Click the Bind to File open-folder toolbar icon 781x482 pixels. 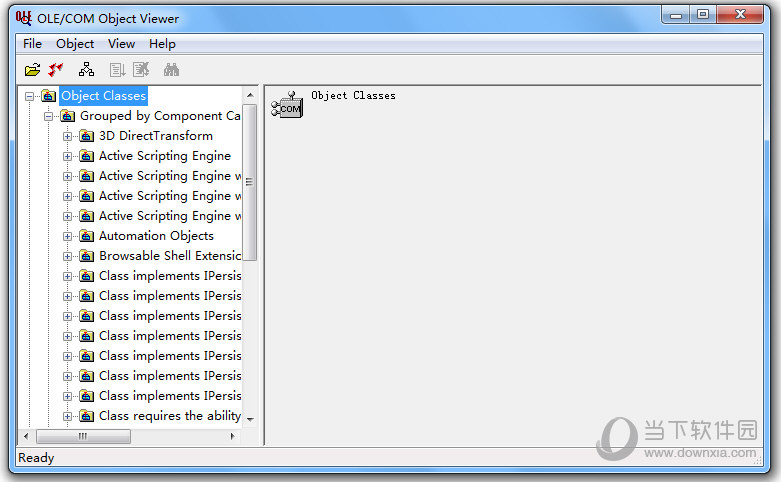(x=32, y=70)
